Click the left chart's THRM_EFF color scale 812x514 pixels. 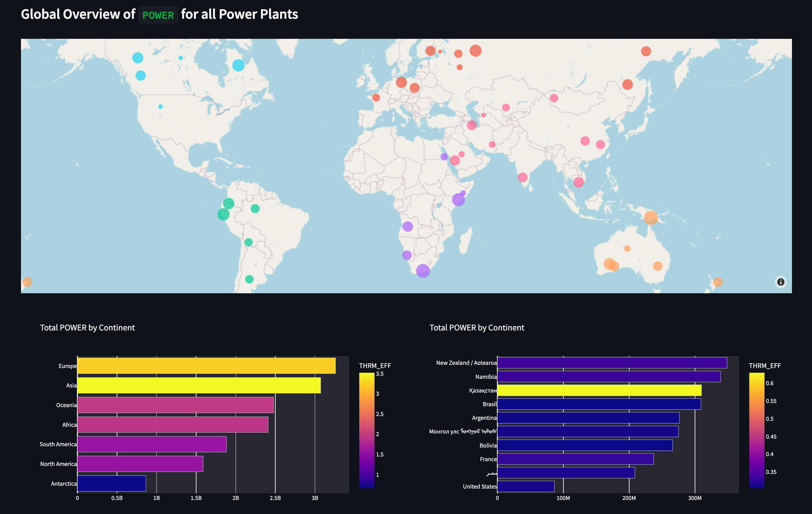point(367,430)
